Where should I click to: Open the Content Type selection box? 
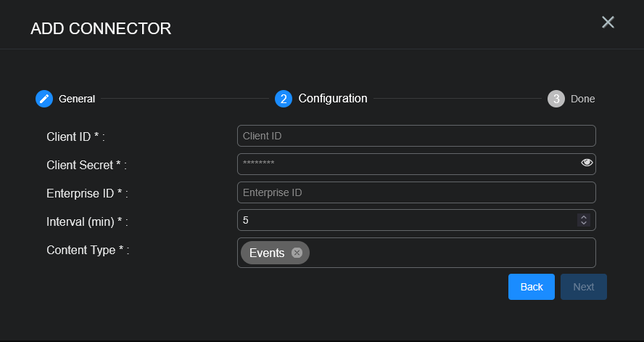coord(450,253)
